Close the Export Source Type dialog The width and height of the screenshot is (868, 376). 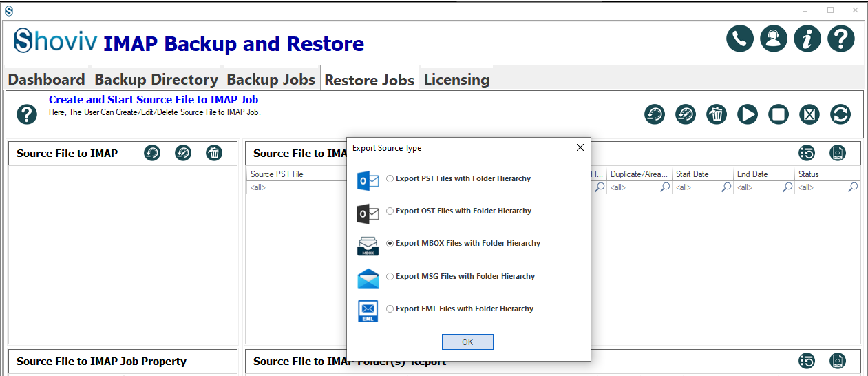coord(580,147)
